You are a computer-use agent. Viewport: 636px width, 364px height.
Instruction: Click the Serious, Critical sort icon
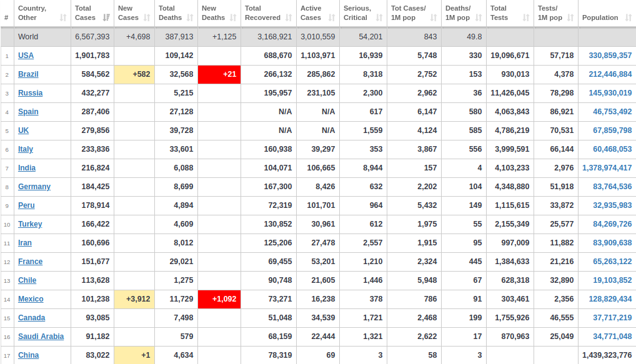point(379,18)
